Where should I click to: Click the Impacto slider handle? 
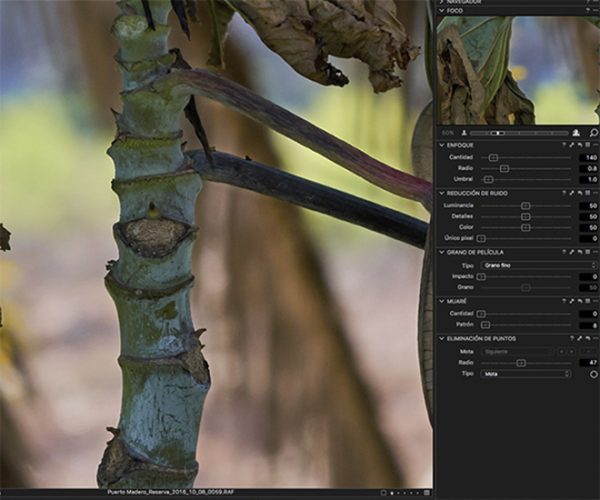(x=481, y=276)
